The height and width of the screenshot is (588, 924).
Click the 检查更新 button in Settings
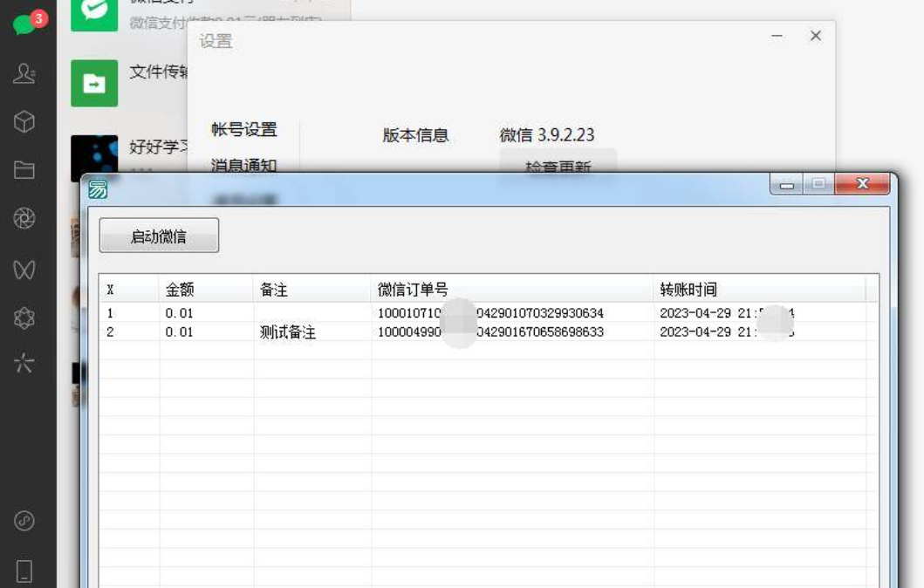pyautogui.click(x=558, y=161)
